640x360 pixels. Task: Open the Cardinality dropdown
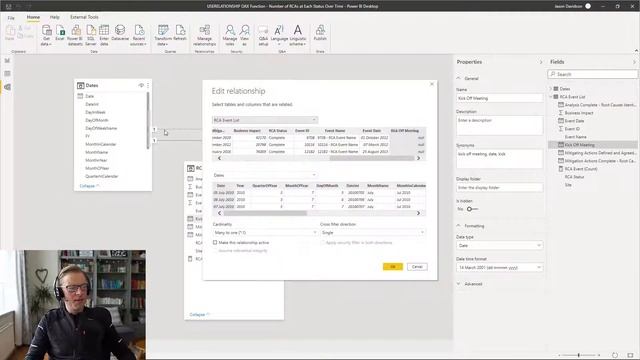(x=265, y=233)
